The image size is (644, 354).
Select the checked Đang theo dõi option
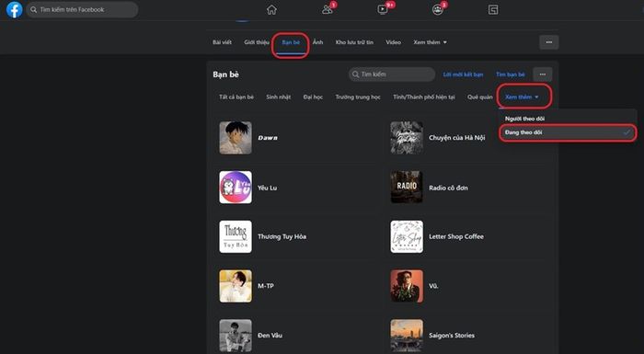tap(568, 132)
